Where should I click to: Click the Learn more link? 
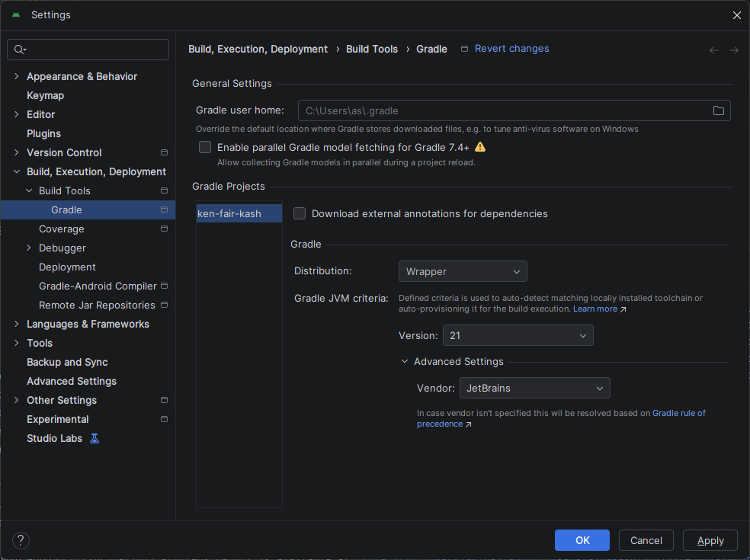coord(595,309)
